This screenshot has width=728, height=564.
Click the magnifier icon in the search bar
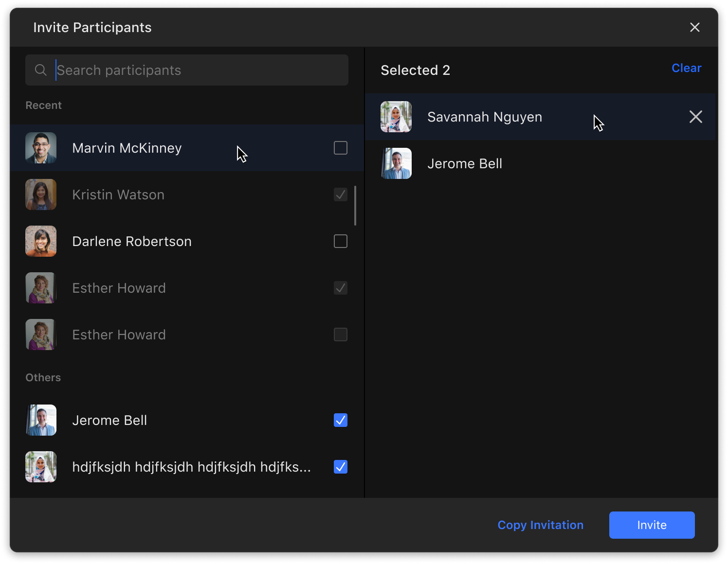pos(41,70)
